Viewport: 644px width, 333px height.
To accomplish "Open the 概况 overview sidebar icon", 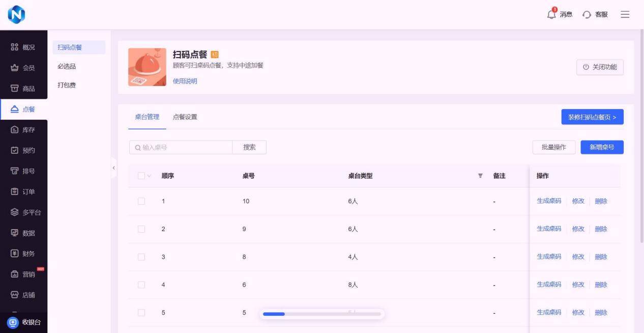I will 15,47.
